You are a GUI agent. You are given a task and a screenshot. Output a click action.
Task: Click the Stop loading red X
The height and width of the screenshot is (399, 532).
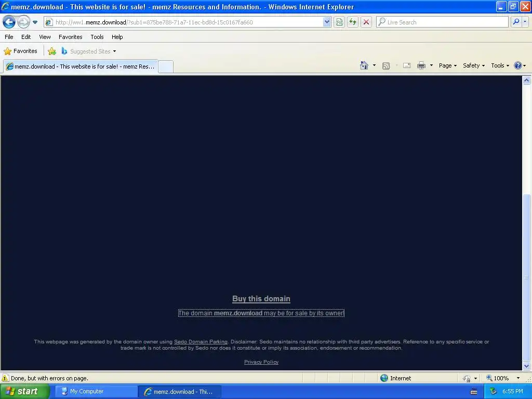[366, 22]
